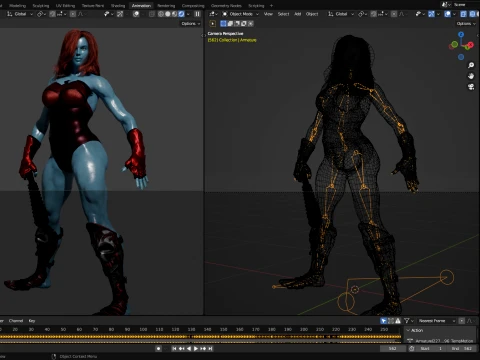
Task: Pause the render preview in left viewport
Action: point(197,14)
